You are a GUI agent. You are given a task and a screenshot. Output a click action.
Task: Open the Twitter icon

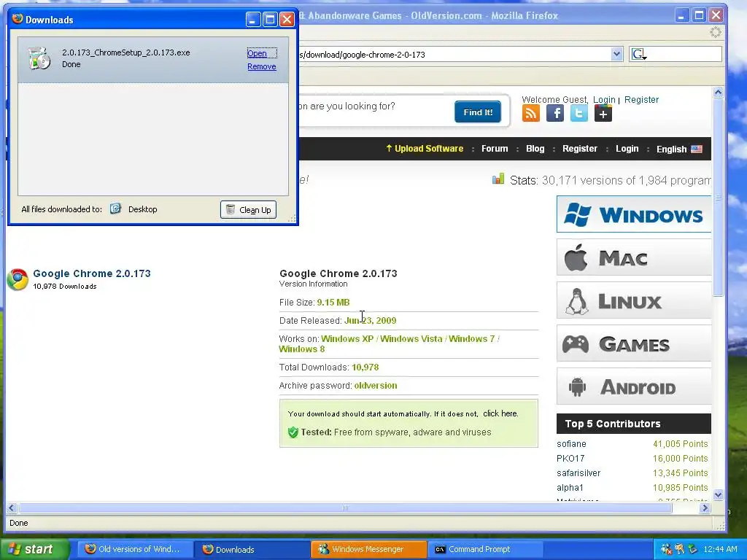[x=578, y=113]
